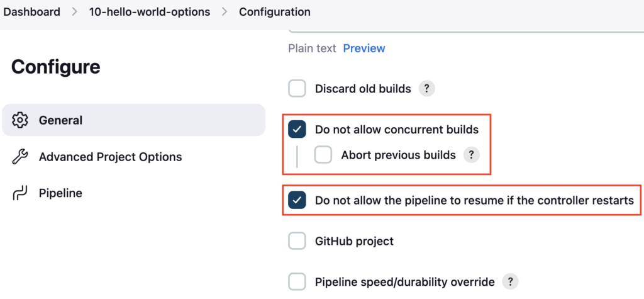Open help for Discard old builds

tap(427, 88)
